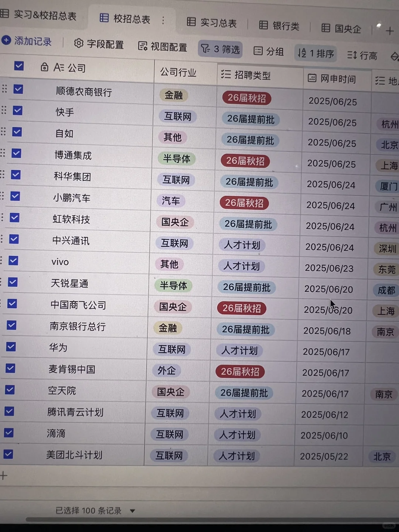The width and height of the screenshot is (399, 532).
Task: Toggle the select-all checkbox in the header
Action: click(19, 66)
